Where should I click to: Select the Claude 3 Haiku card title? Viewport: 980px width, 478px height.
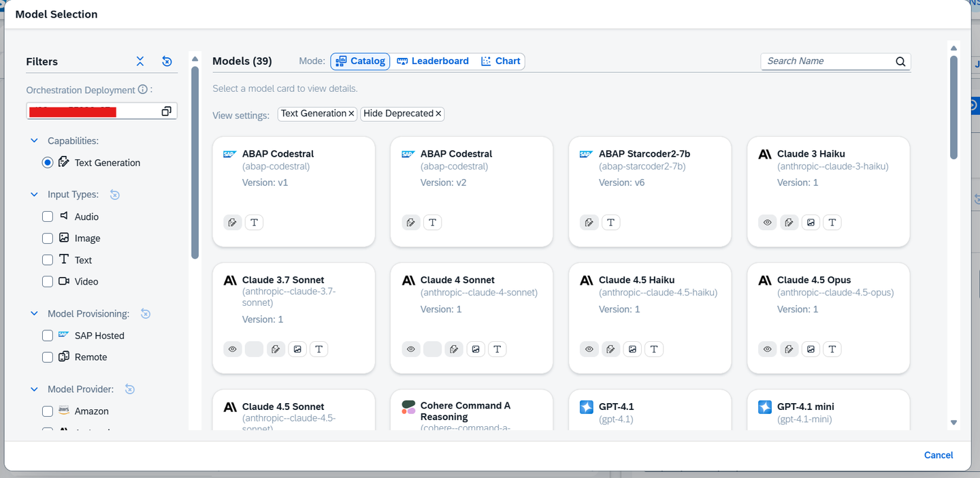(x=811, y=154)
